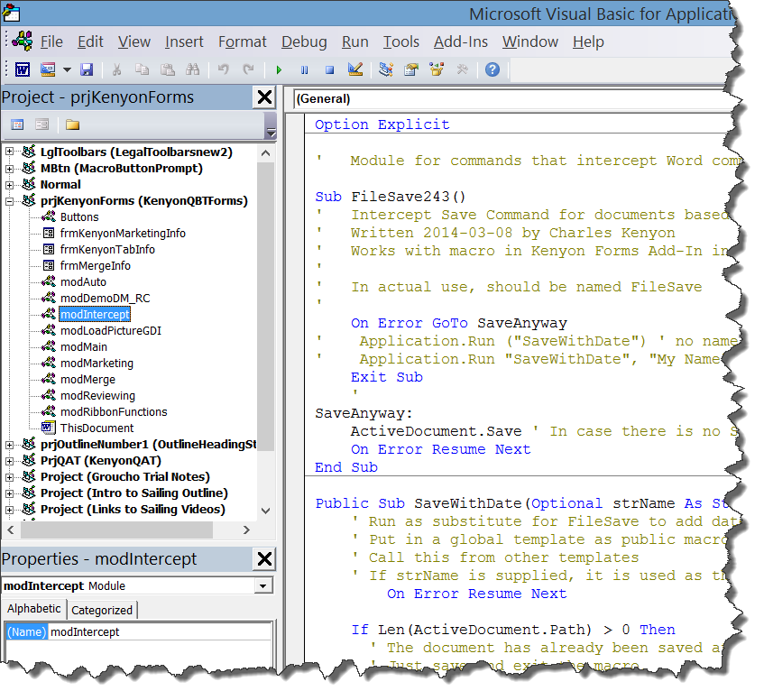The width and height of the screenshot is (764, 700).
Task: Select the frmMergeInfo form in tree
Action: click(96, 266)
